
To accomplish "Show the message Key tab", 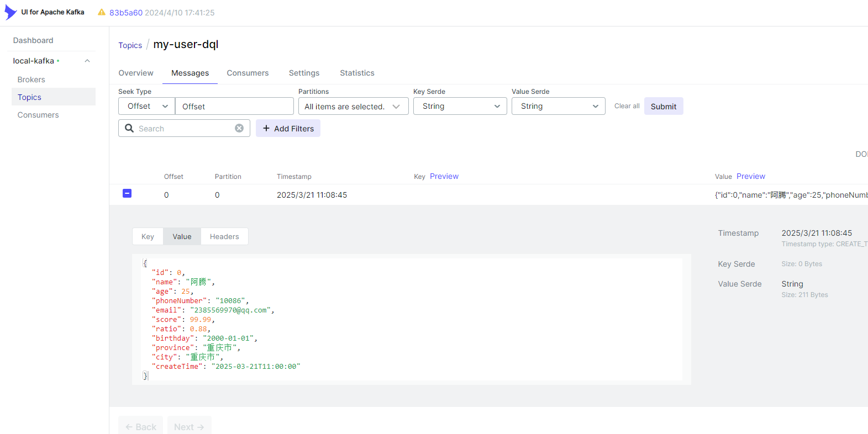I will pos(148,236).
